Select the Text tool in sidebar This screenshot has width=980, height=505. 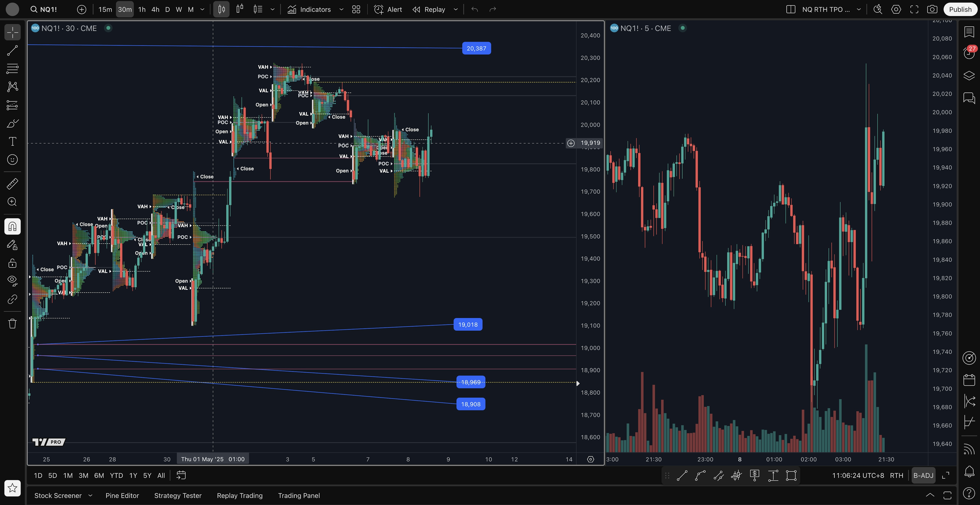point(12,141)
